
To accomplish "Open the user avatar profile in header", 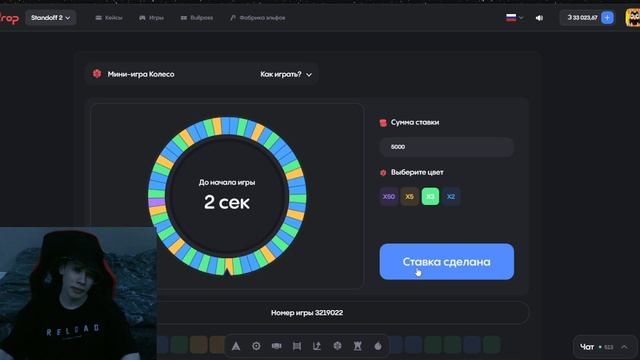I will [633, 18].
